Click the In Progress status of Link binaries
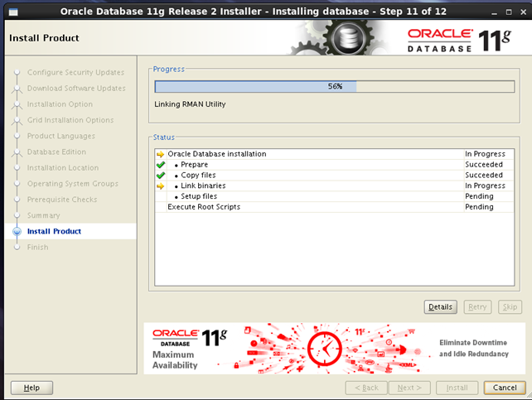Screen dimensions: 532x400 tap(485, 186)
